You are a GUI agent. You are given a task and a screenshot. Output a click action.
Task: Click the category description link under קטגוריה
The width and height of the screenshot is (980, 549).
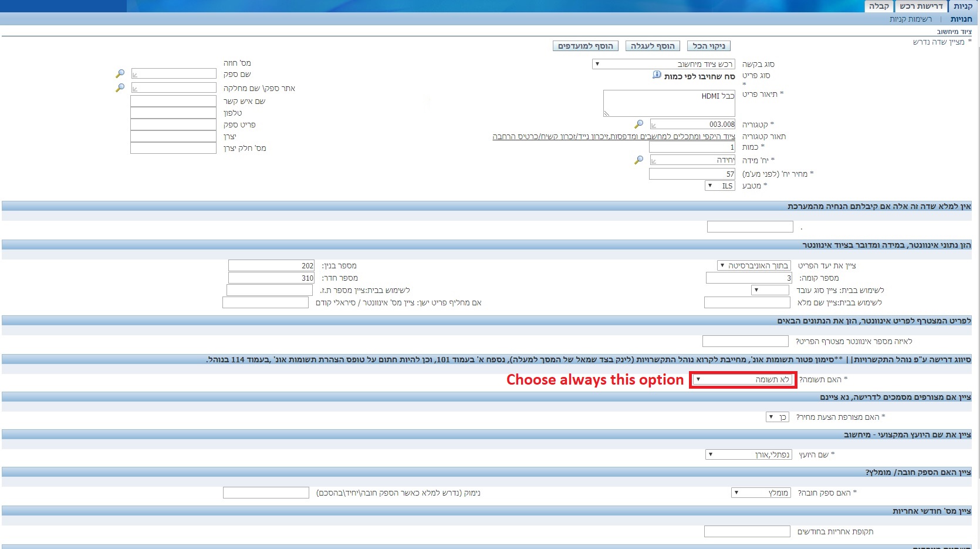coord(613,136)
